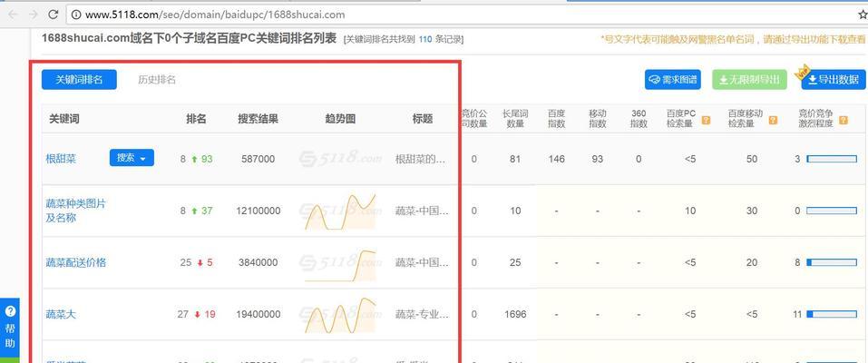Screen dimensions: 868x363
Task: Click 无限制导出 button
Action: pyautogui.click(x=749, y=80)
